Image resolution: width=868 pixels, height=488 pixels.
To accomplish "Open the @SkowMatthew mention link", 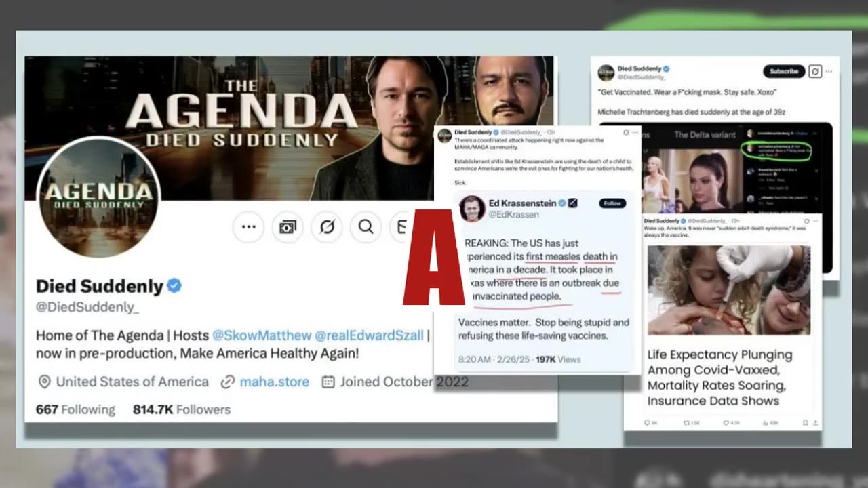I will pos(262,335).
